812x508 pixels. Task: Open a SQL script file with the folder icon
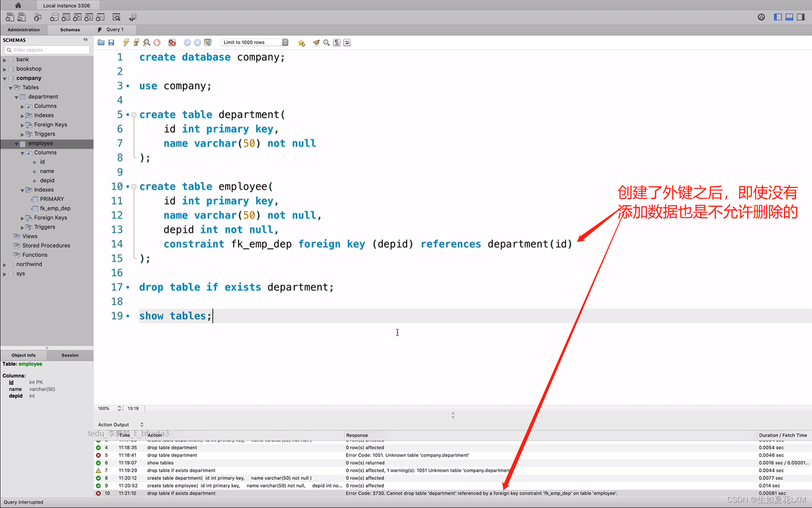(101, 43)
